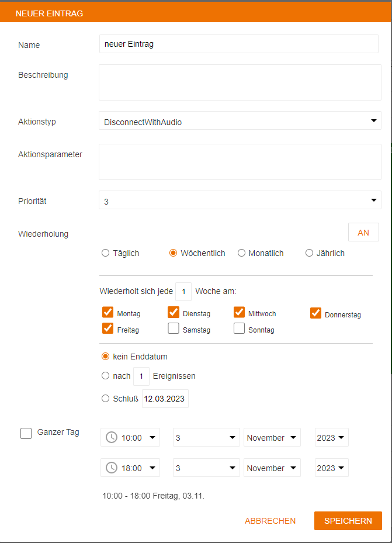Select the Schluß end date option
The width and height of the screenshot is (392, 543).
tap(106, 399)
